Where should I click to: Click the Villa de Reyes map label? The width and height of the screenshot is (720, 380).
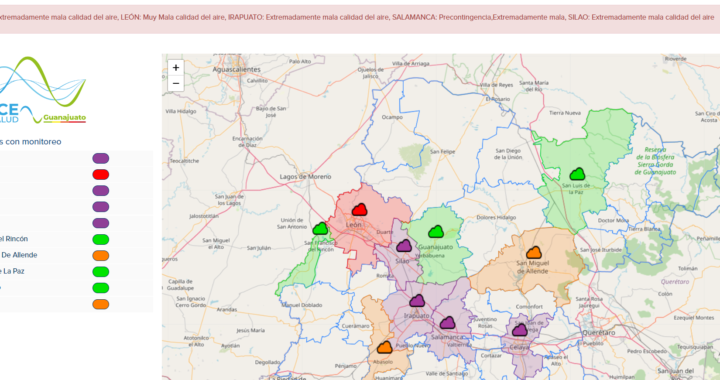[x=496, y=85]
